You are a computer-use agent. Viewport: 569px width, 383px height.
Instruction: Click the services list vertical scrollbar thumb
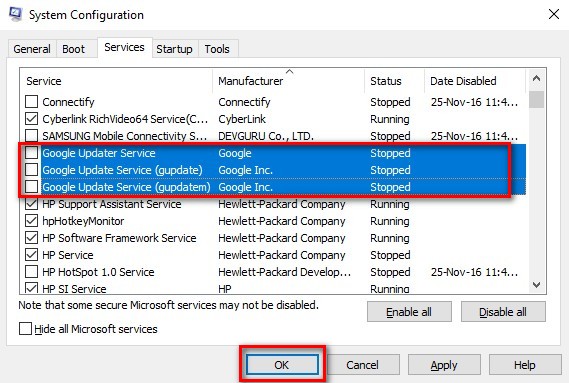coord(536,99)
